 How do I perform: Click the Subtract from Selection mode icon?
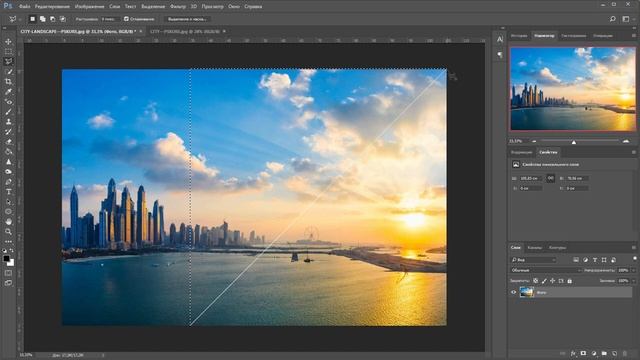[53, 19]
